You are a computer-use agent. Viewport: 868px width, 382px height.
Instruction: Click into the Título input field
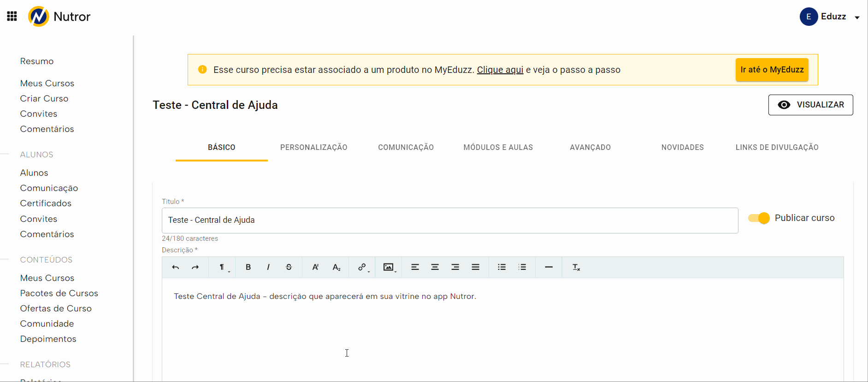pos(449,221)
